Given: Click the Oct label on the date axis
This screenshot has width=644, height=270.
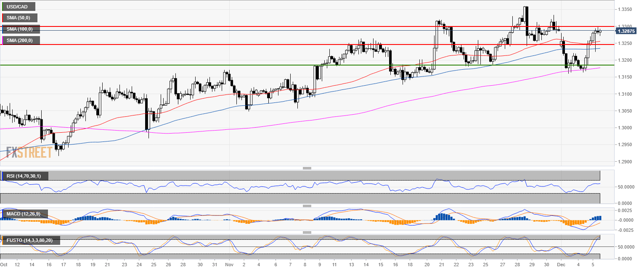Looking at the screenshot, I should 4,265.
